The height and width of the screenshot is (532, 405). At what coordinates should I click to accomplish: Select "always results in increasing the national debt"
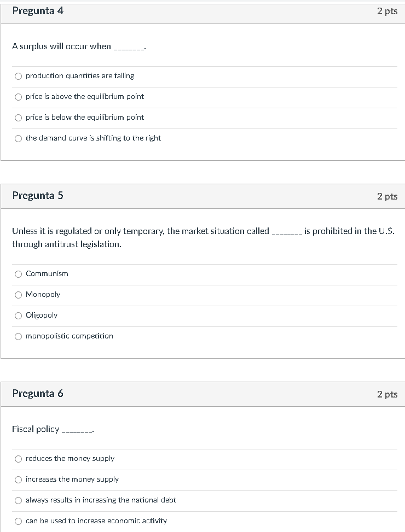click(x=18, y=500)
